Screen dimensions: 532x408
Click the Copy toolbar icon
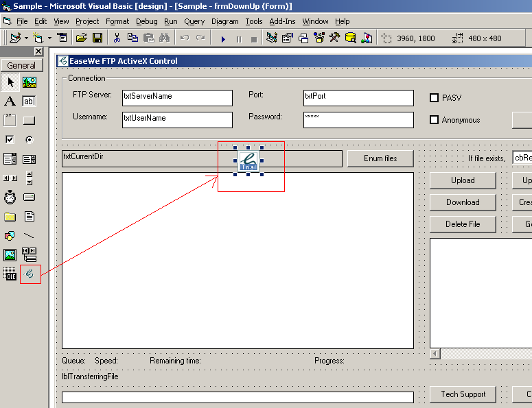[x=132, y=38]
